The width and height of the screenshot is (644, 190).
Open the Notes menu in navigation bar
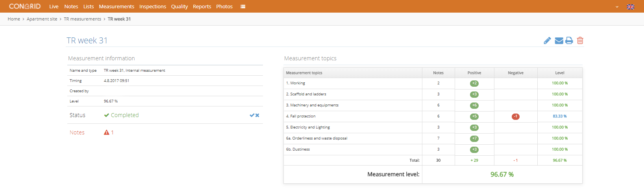click(71, 6)
